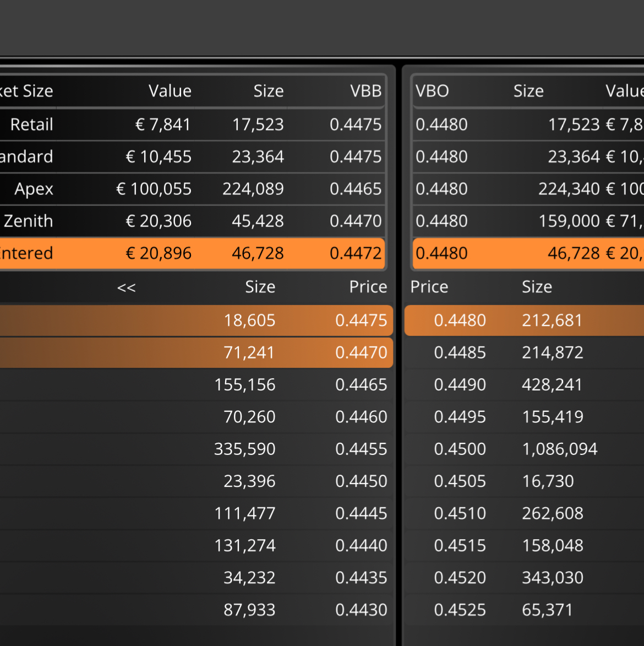Image resolution: width=644 pixels, height=646 pixels.
Task: Select bid level 0.4470 with size 71,241
Action: (x=196, y=352)
